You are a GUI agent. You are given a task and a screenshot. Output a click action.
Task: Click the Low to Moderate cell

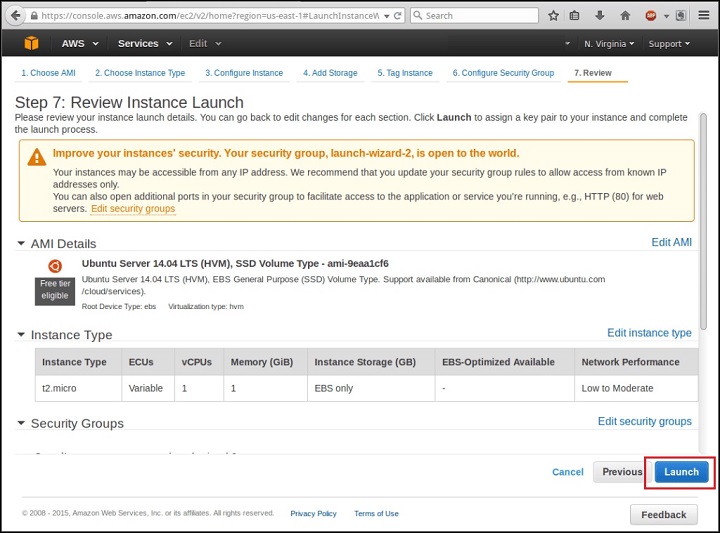636,388
